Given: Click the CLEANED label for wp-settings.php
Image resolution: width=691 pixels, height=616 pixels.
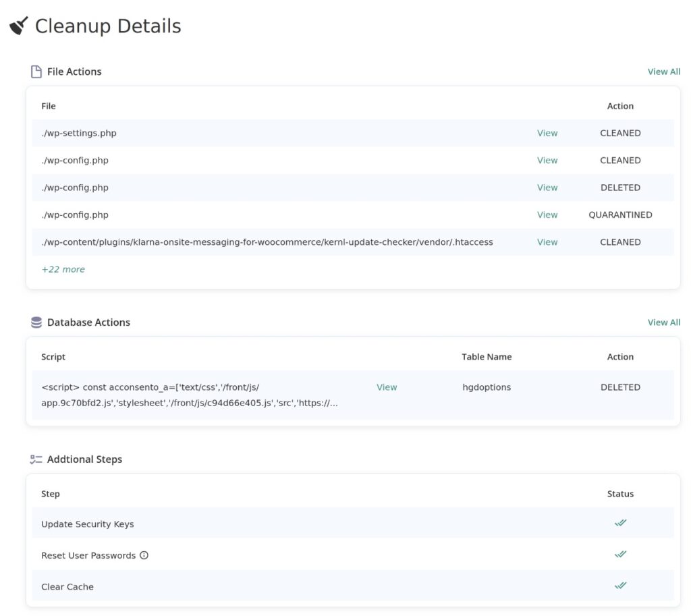Looking at the screenshot, I should 620,133.
